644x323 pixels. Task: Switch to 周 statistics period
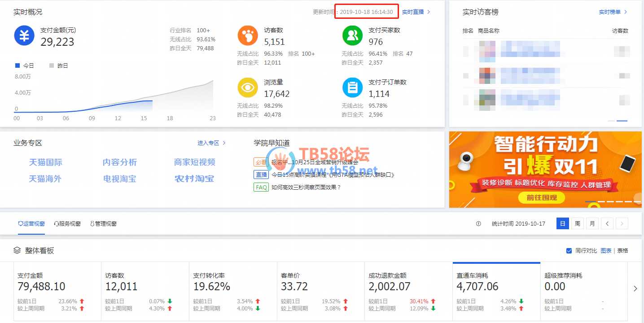(577, 223)
